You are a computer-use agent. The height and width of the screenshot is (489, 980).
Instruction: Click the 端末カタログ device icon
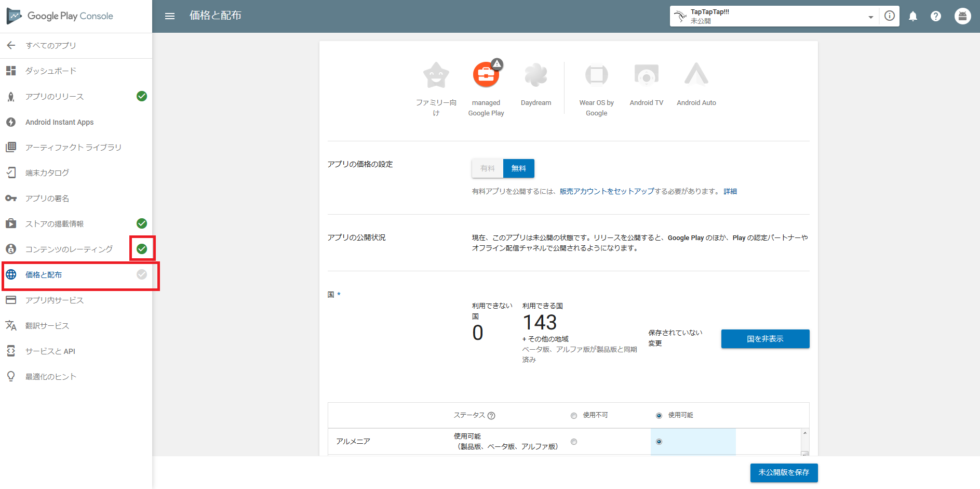(x=11, y=173)
